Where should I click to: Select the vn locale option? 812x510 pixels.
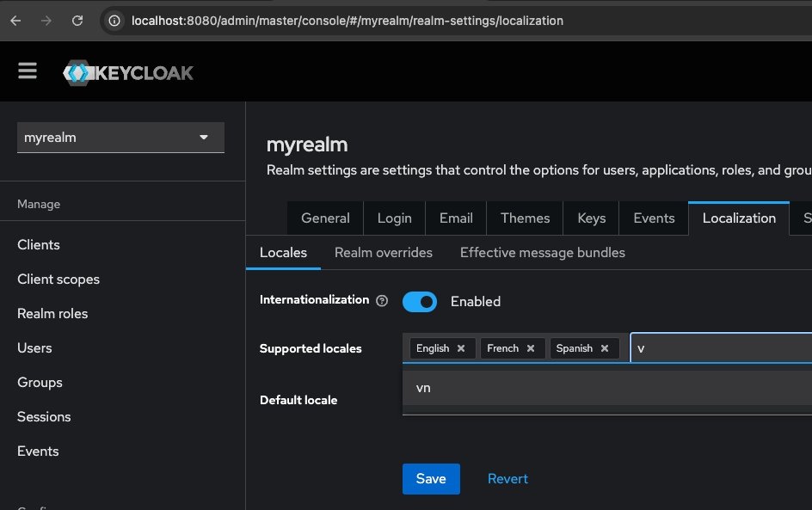[x=423, y=388]
